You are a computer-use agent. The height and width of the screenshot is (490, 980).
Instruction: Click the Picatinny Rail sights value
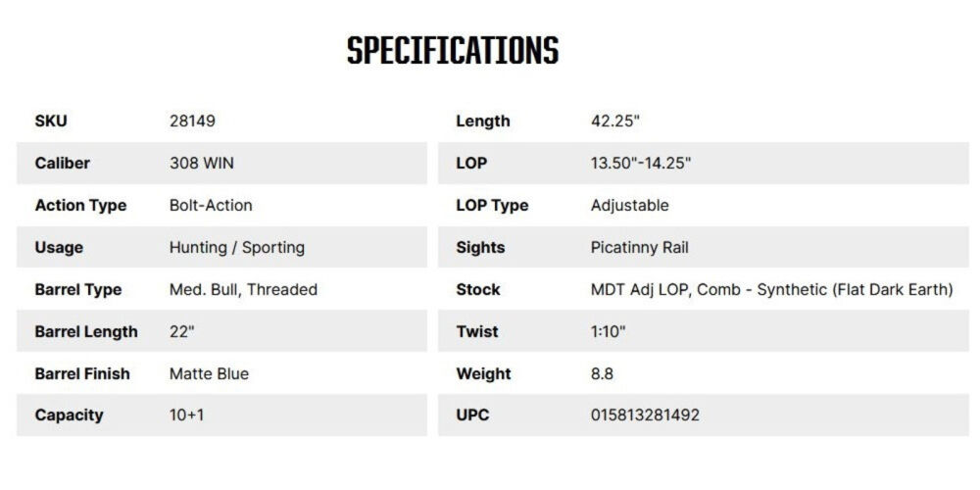(x=639, y=248)
